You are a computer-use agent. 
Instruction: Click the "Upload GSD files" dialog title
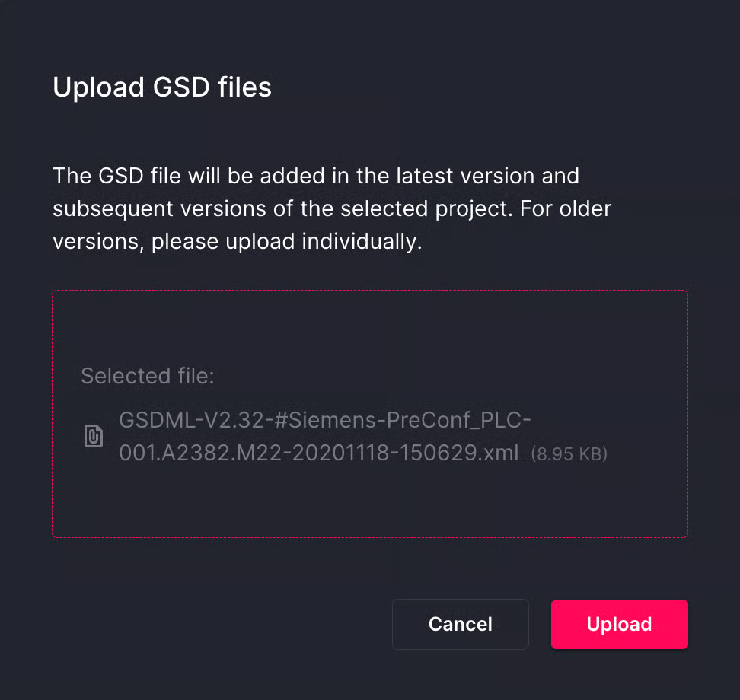[x=162, y=87]
